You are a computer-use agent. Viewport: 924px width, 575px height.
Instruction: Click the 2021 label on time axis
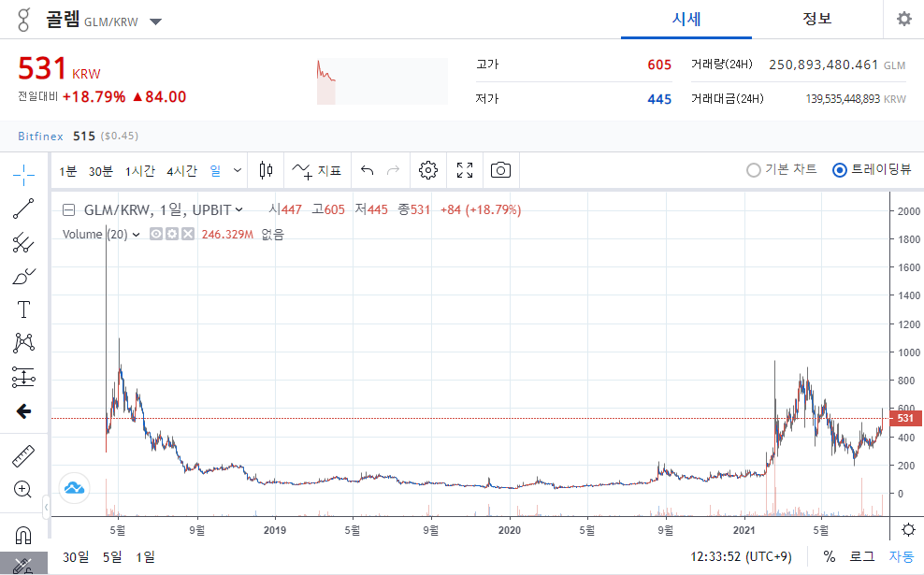744,530
